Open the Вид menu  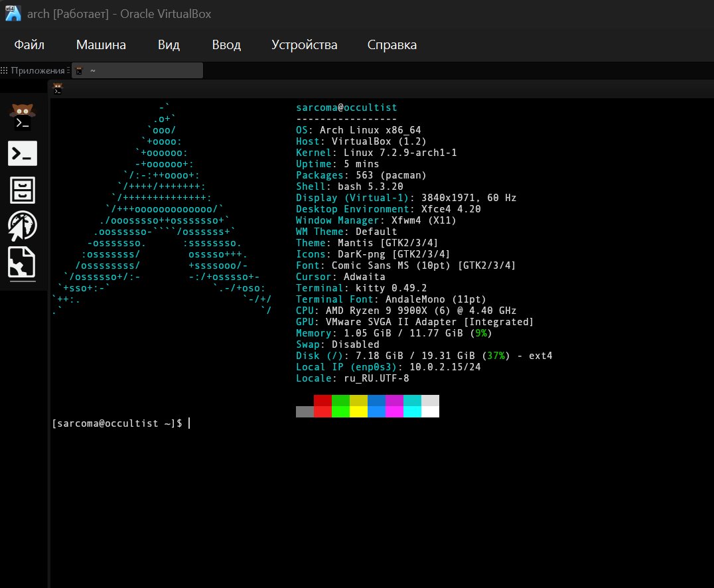169,44
